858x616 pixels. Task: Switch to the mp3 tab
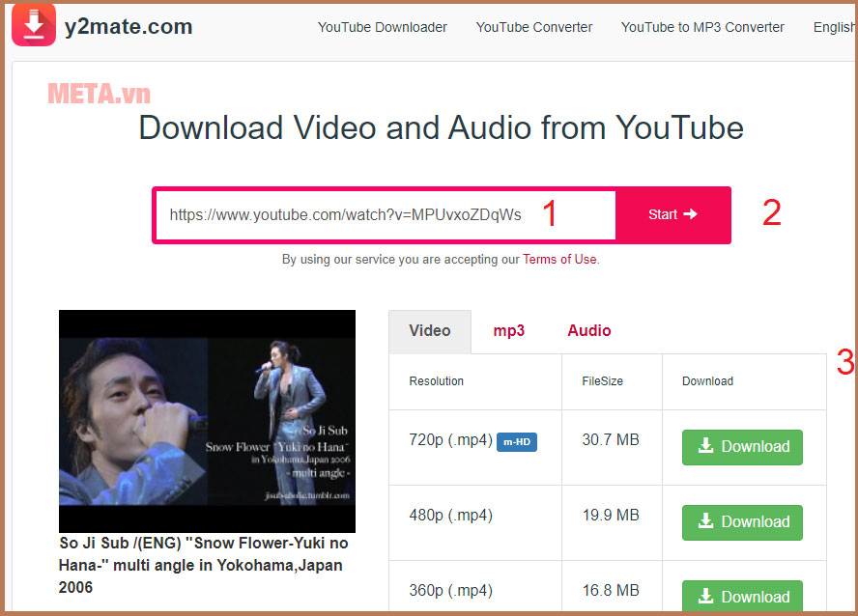(x=508, y=330)
